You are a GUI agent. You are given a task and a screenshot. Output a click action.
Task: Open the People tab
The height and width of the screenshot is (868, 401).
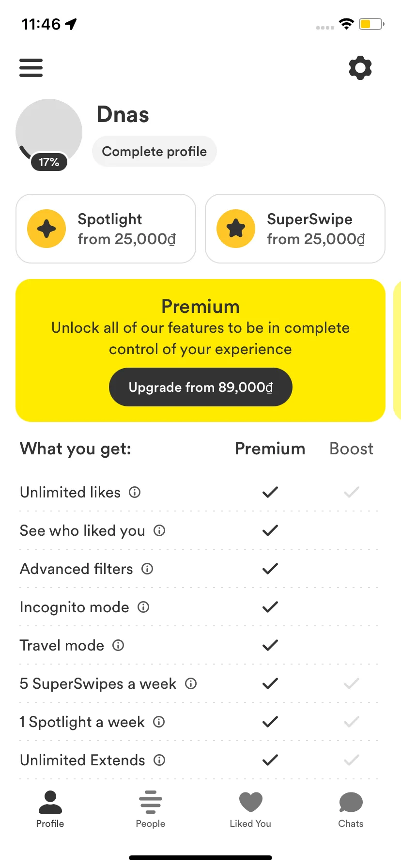click(x=150, y=810)
